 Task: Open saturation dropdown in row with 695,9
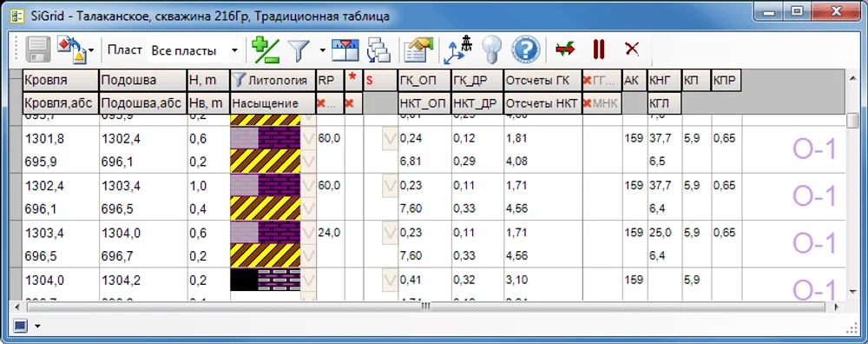pyautogui.click(x=308, y=162)
